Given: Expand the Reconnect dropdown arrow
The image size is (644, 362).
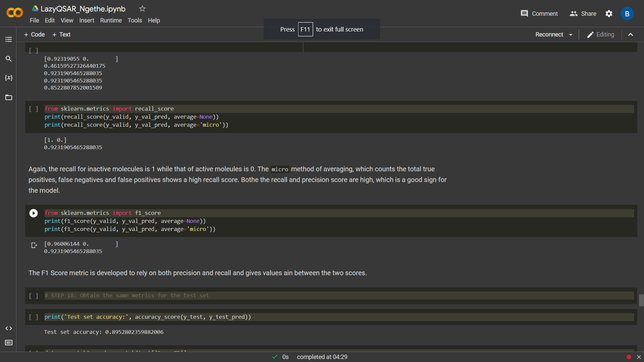Looking at the screenshot, I should pyautogui.click(x=571, y=35).
